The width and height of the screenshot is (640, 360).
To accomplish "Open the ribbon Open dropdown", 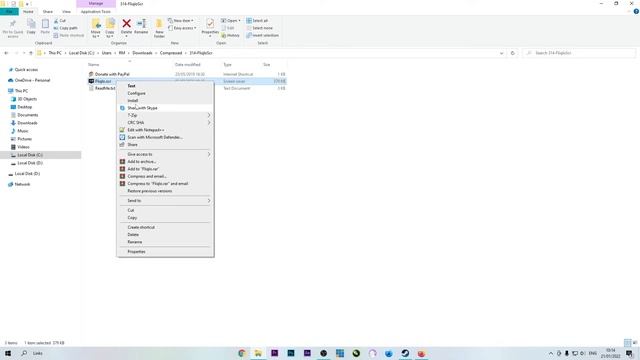I will [x=231, y=20].
